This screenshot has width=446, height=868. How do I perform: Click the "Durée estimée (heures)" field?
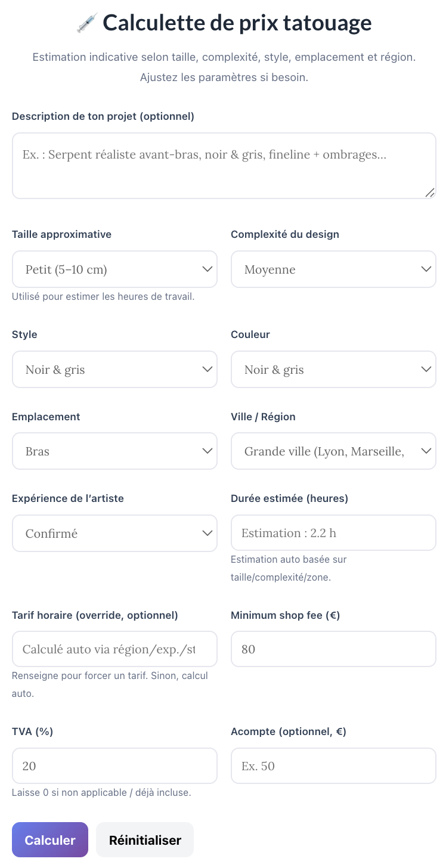pyautogui.click(x=333, y=532)
